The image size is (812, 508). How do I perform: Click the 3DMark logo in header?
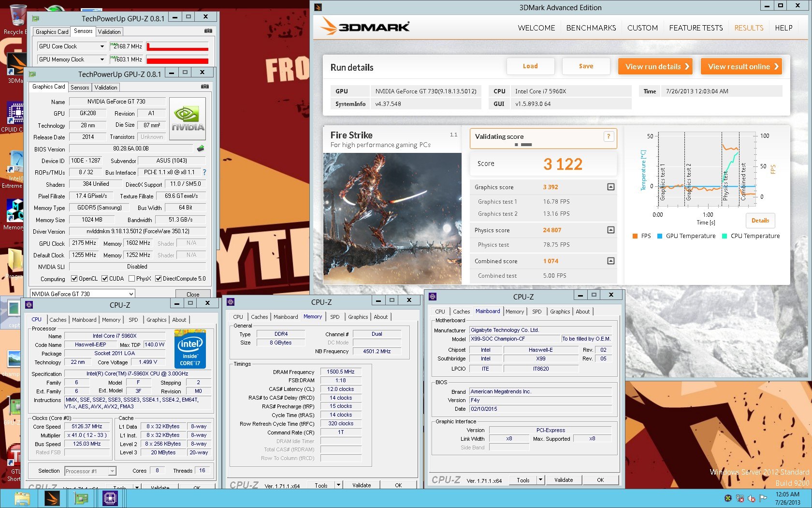pos(365,27)
